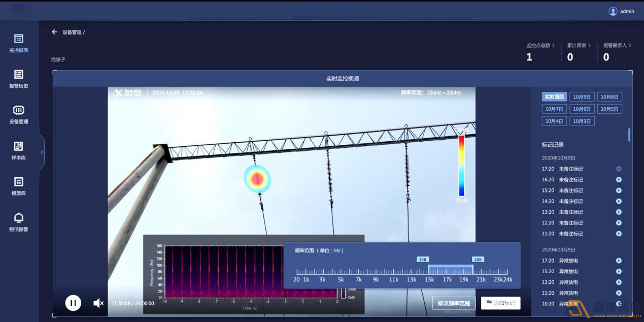644x322 pixels.
Task: Click the 短信报警 bell icon
Action: tap(19, 218)
